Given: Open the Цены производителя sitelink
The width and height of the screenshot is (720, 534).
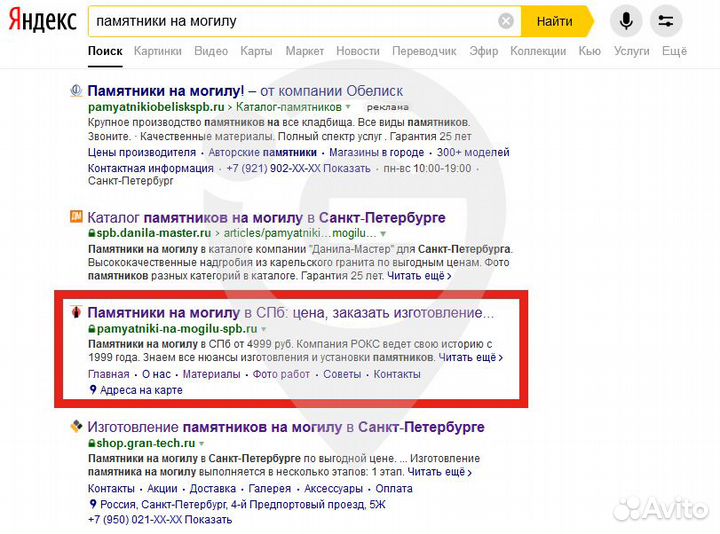Looking at the screenshot, I should pyautogui.click(x=142, y=152).
